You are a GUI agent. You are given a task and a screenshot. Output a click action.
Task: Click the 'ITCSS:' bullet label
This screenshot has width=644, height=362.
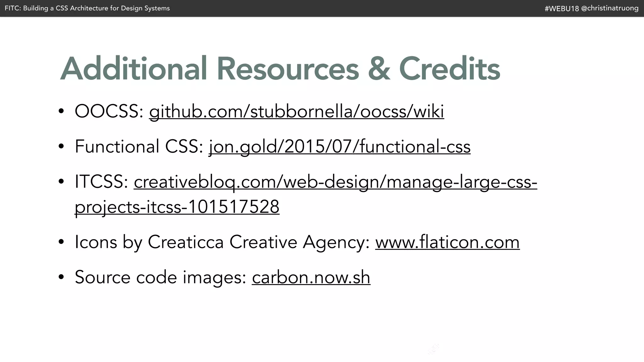click(x=102, y=182)
